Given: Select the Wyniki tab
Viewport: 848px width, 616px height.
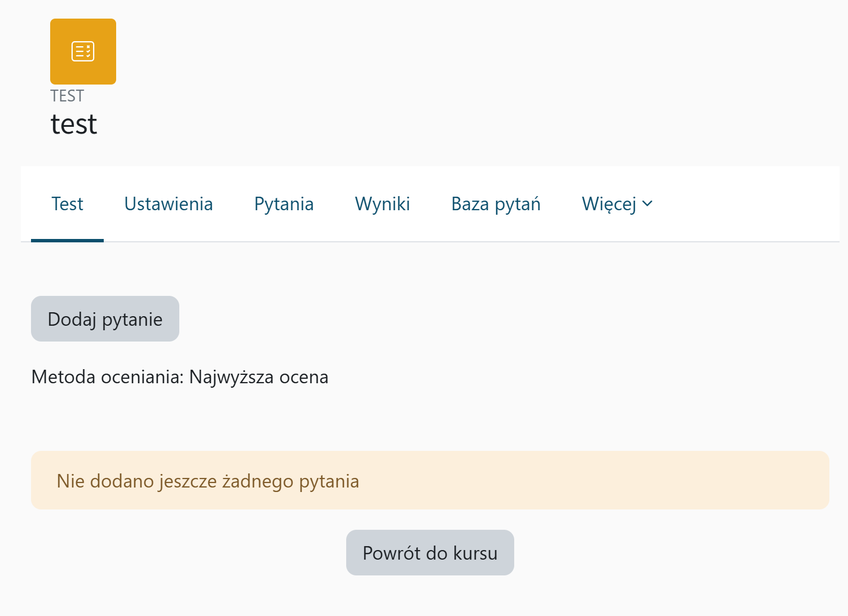Looking at the screenshot, I should coord(382,204).
